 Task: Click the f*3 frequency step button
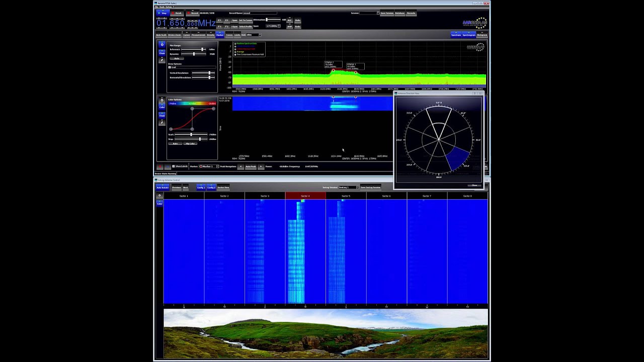(x=219, y=26)
